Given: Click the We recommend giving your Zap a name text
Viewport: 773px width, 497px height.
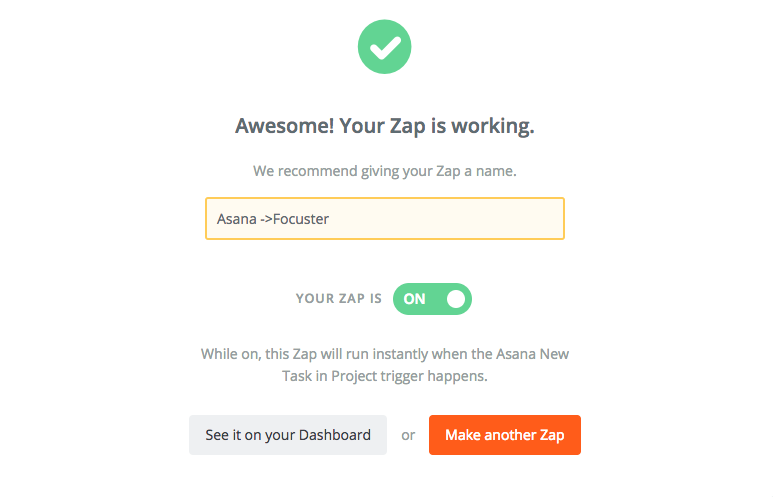Looking at the screenshot, I should point(385,171).
